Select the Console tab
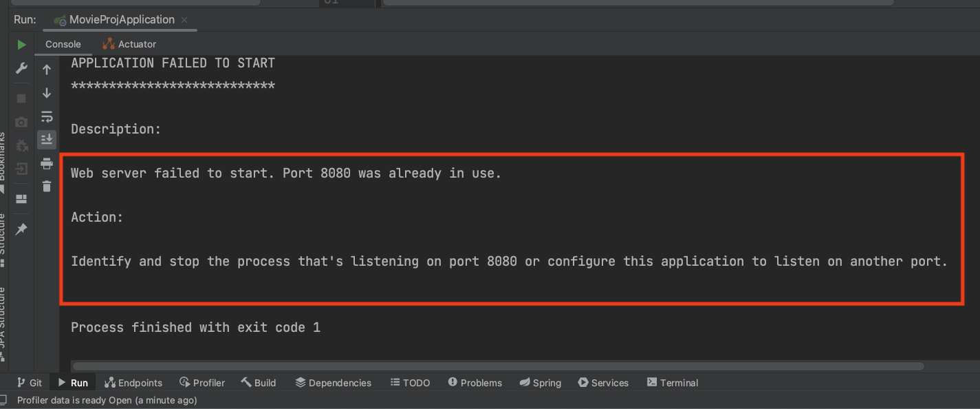 point(63,43)
